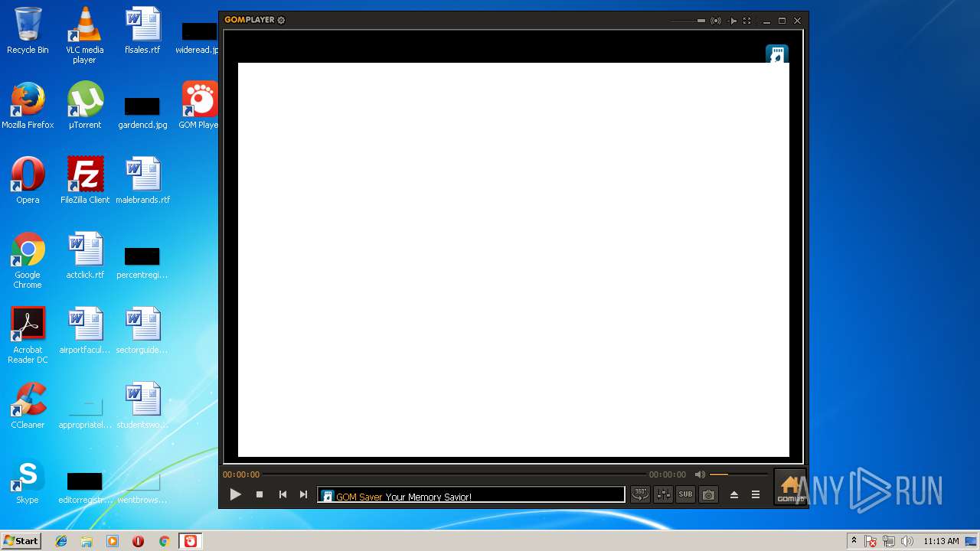Go to GOM Lab home page
Viewport: 980px width, 551px height.
click(789, 487)
